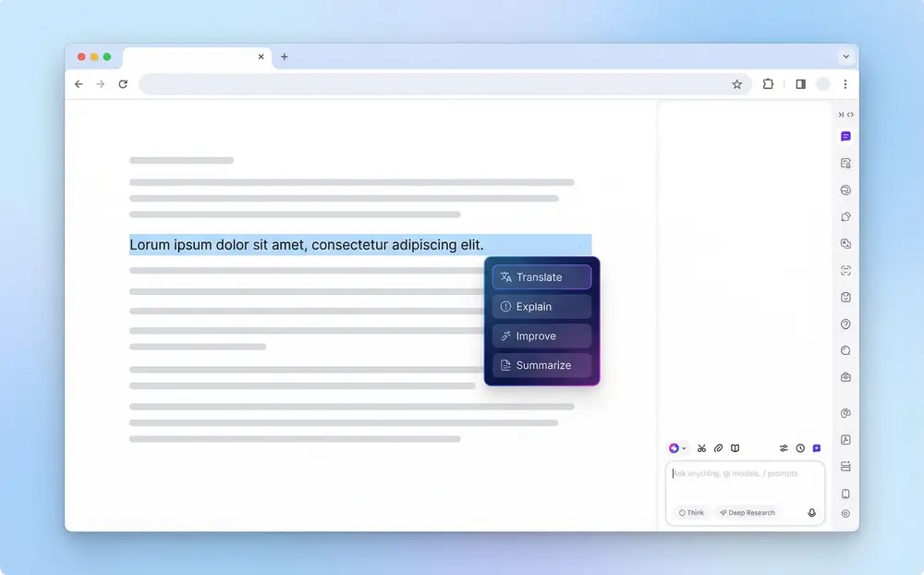Image resolution: width=924 pixels, height=575 pixels.
Task: Click the search bubble icon in sidebar
Action: click(x=845, y=350)
